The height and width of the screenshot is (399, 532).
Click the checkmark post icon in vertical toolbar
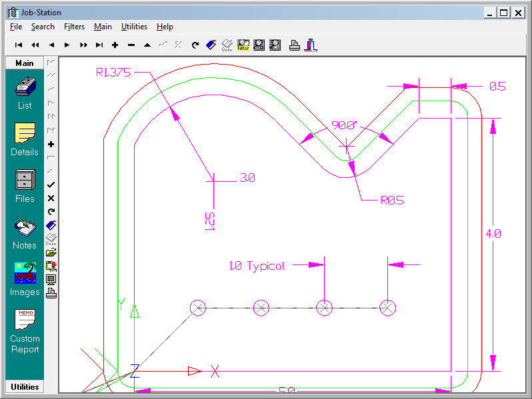[x=51, y=185]
